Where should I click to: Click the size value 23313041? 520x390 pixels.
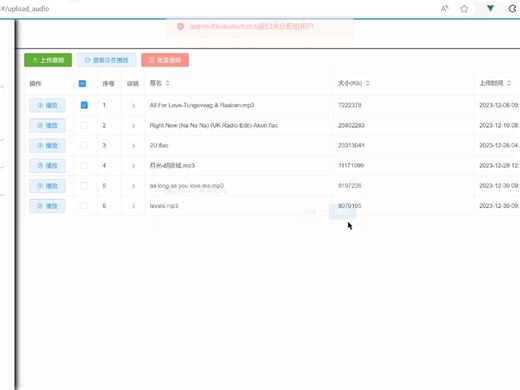click(351, 145)
